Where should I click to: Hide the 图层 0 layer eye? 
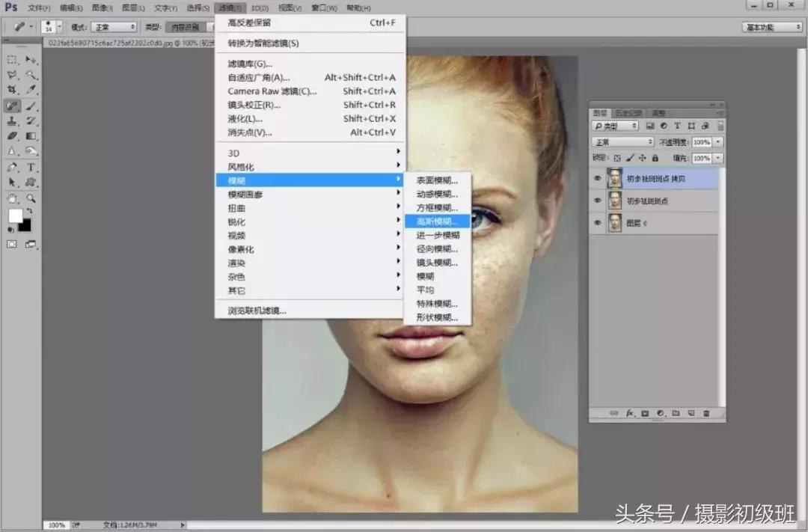pos(597,223)
